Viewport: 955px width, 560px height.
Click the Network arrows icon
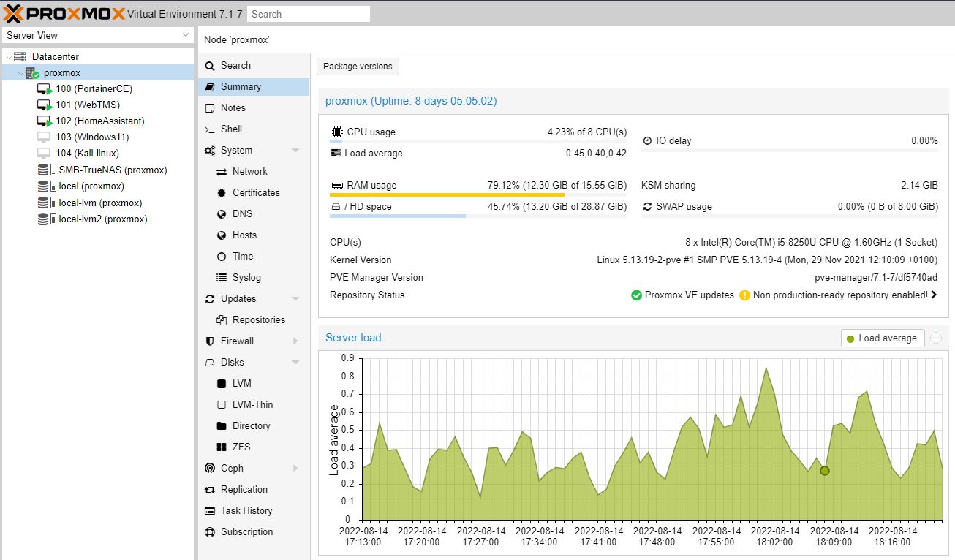click(222, 171)
